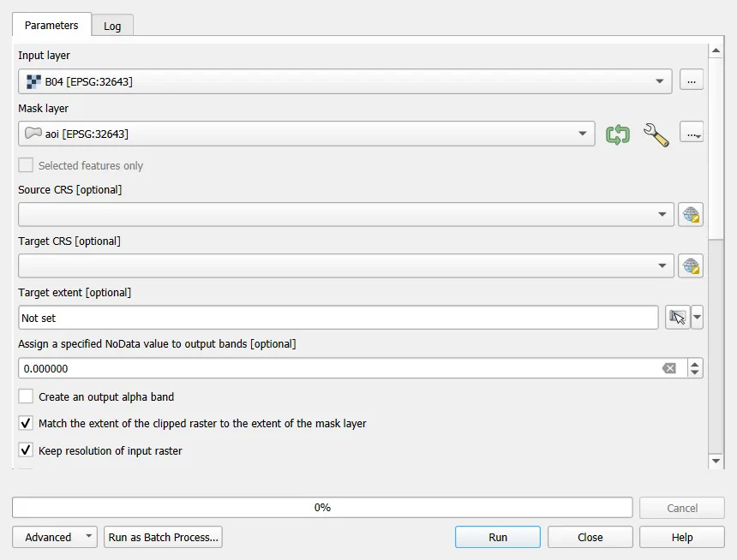Click the Target extent Not set field
Image resolution: width=737 pixels, height=560 pixels.
[x=339, y=318]
